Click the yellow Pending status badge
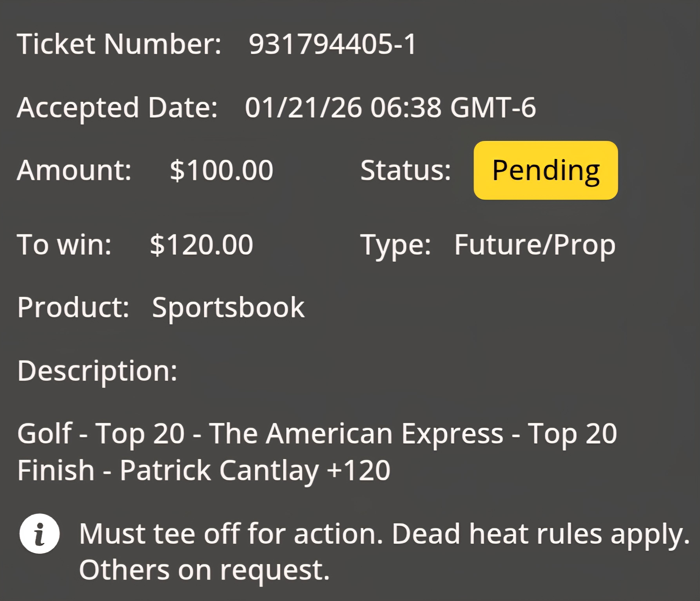This screenshot has width=700, height=601. (x=546, y=170)
